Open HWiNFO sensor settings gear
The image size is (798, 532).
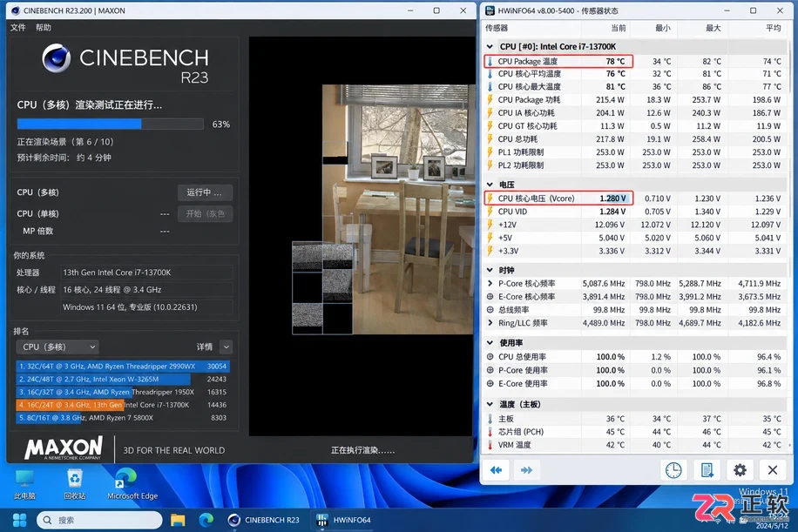(x=740, y=470)
